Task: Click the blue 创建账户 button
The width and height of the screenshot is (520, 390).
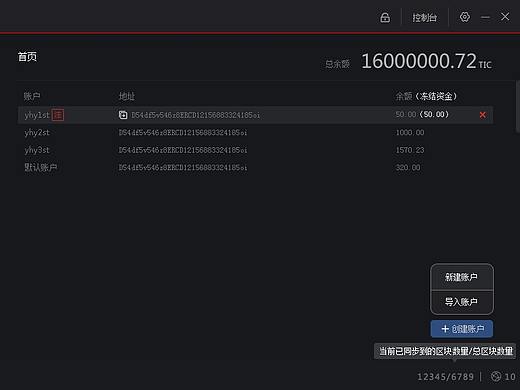Action: (462, 329)
